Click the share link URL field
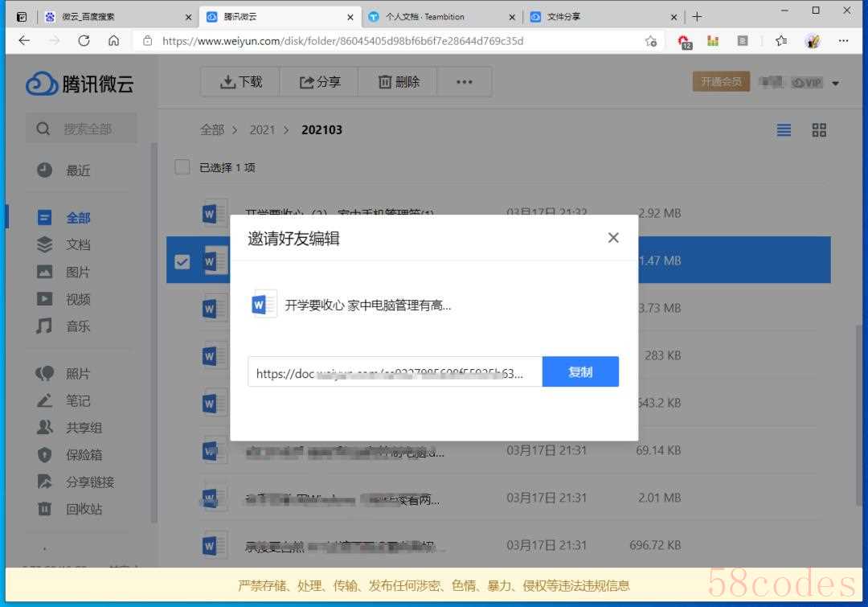868x607 pixels. (x=394, y=373)
